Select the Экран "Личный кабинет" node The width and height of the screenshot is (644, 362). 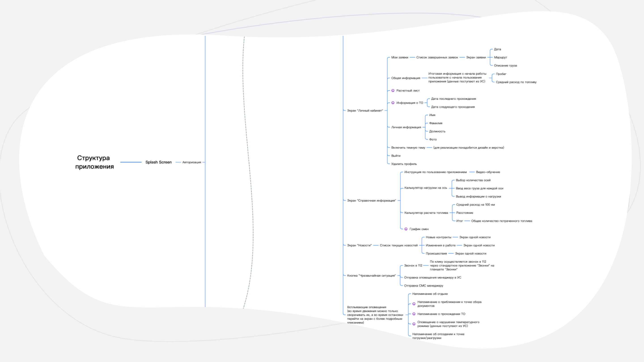point(365,111)
